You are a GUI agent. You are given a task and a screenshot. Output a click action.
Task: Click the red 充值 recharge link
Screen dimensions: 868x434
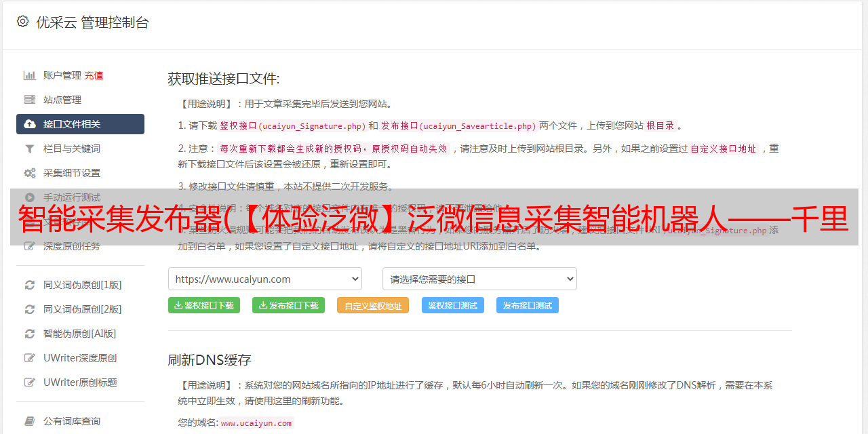coord(94,75)
